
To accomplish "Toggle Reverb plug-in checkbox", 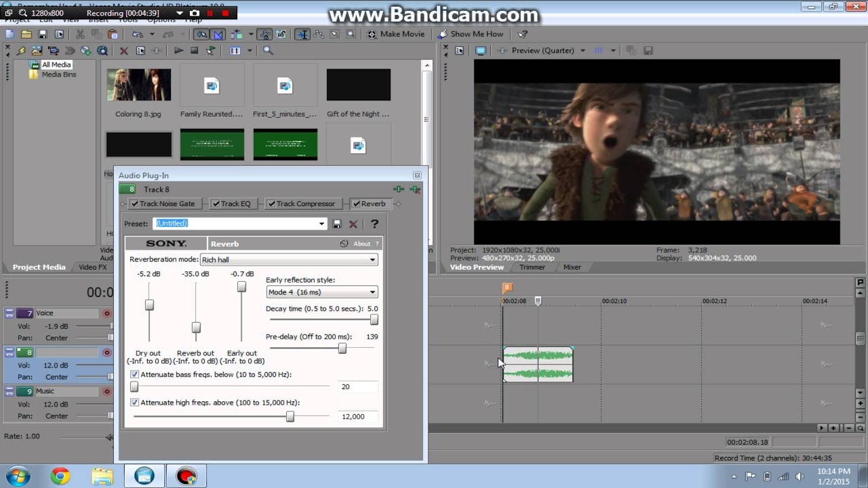I will point(357,203).
